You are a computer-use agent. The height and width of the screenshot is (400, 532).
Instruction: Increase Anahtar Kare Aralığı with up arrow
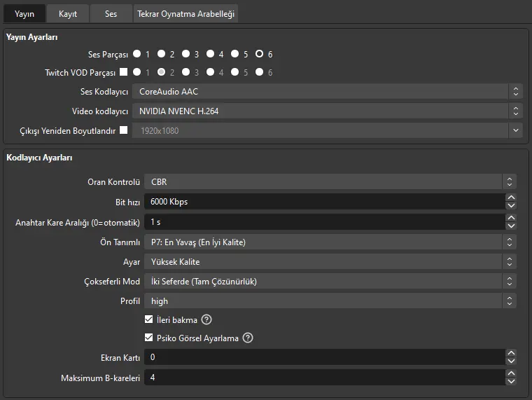[x=511, y=218]
